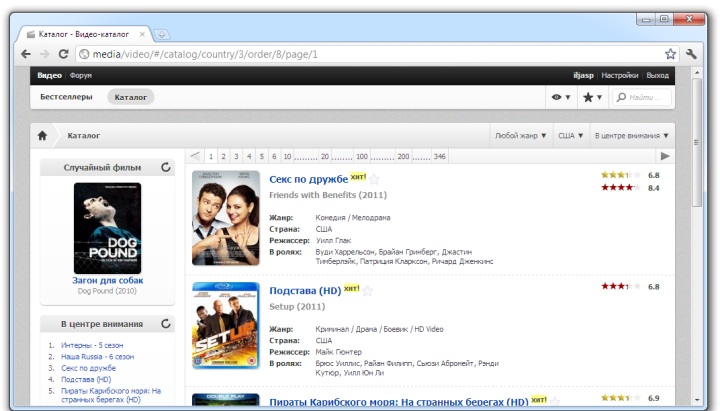Go to pagination page 10

tap(287, 156)
